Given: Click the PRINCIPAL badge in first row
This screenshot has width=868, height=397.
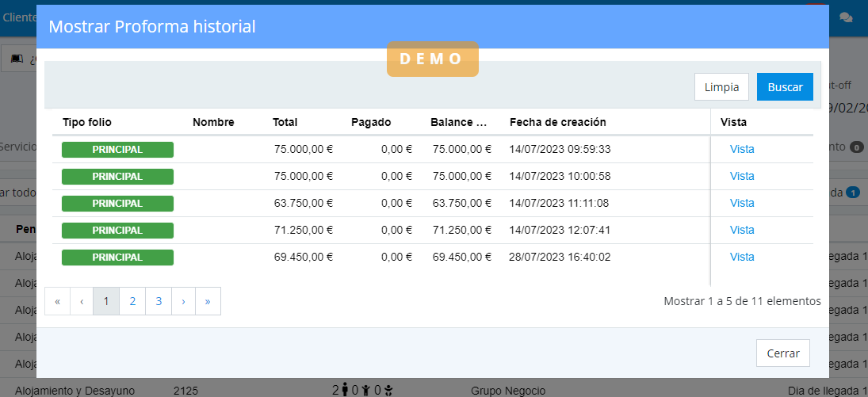Looking at the screenshot, I should pyautogui.click(x=117, y=149).
